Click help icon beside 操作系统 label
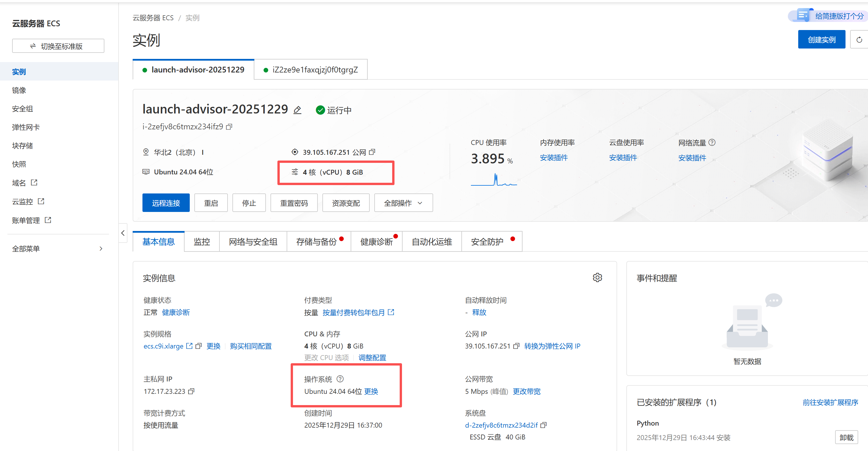 coord(340,379)
